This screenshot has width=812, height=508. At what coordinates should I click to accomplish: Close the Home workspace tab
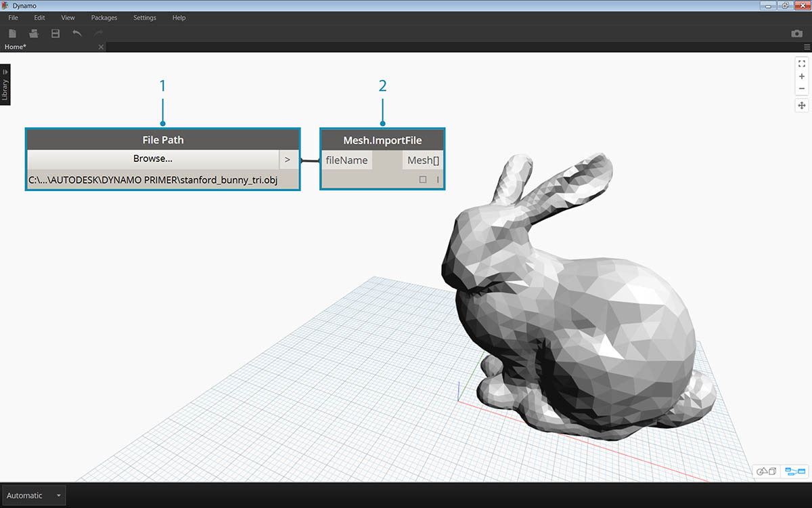click(x=101, y=47)
